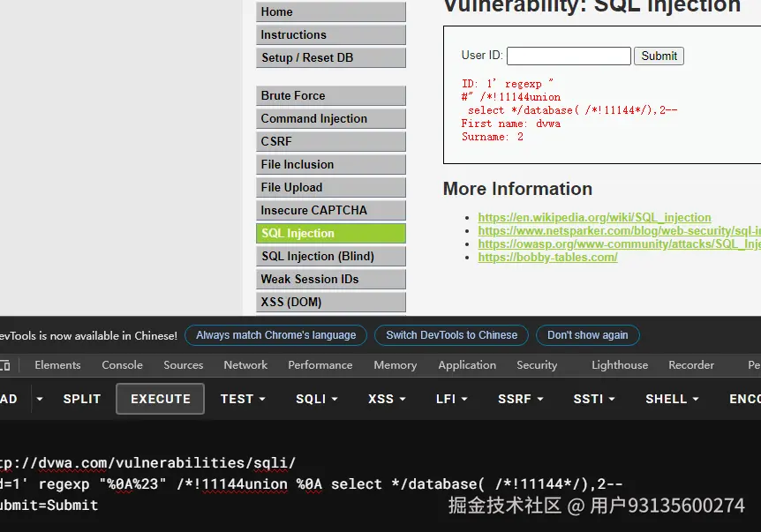761x532 pixels.
Task: Click the regexp union select payload line
Action: 311,484
